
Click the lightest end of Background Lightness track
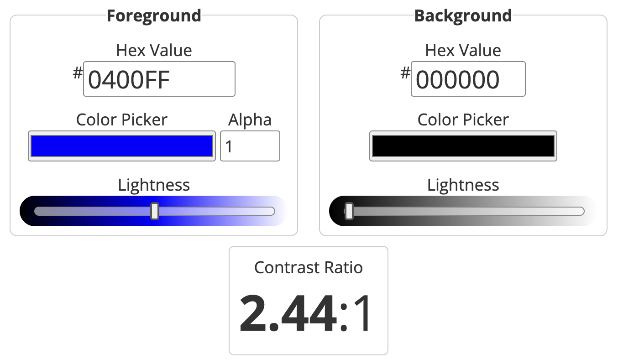coord(581,211)
